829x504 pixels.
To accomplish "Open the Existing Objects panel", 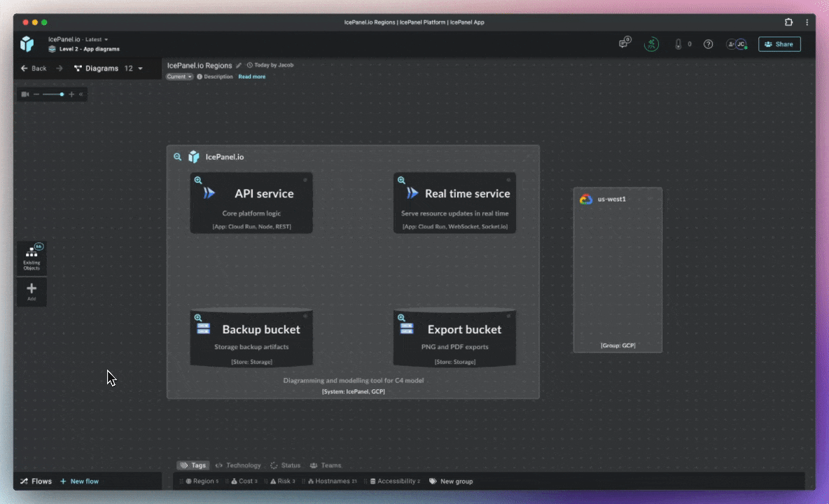I will (x=32, y=258).
